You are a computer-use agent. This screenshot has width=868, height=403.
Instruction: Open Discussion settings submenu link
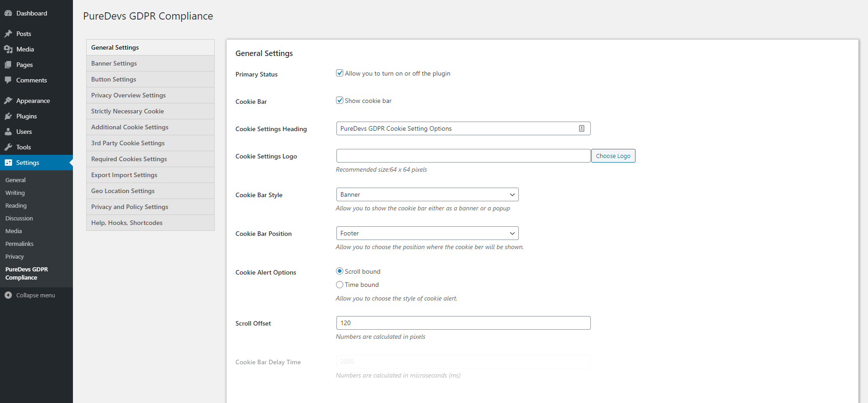click(19, 218)
